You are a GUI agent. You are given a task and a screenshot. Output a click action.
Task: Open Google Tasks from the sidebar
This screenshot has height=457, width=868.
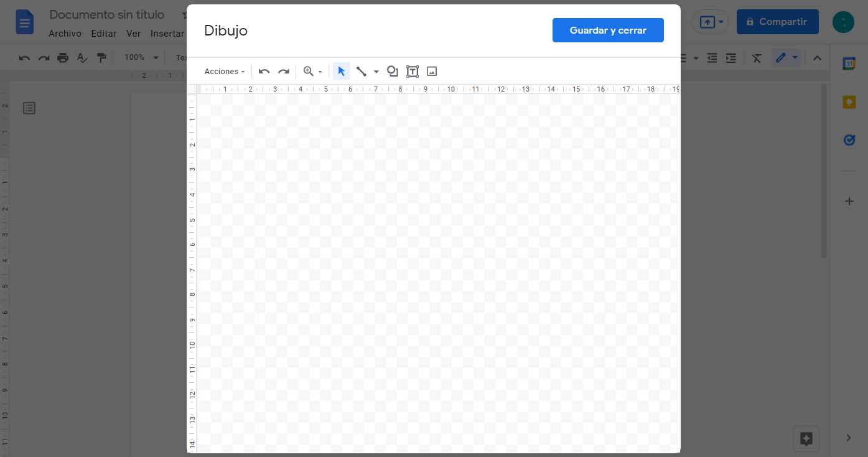(x=849, y=139)
